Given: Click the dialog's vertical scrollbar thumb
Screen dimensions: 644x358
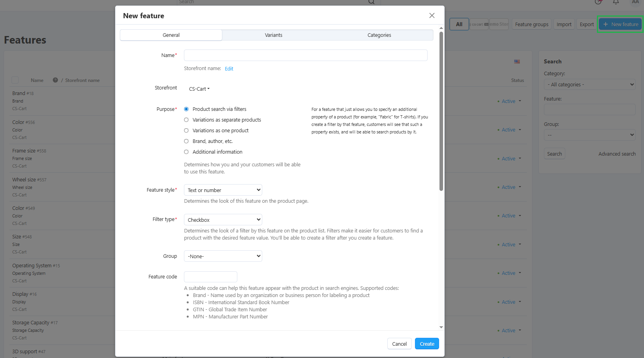Looking at the screenshot, I should pos(441,111).
